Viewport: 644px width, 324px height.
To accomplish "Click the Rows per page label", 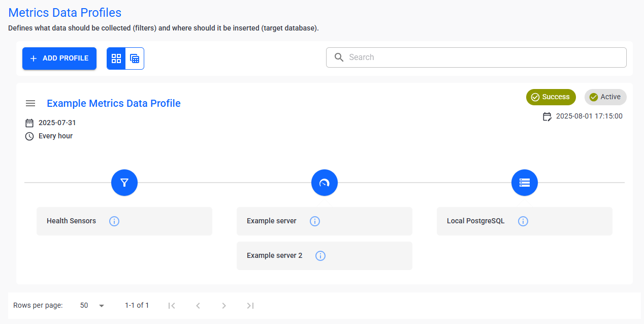I will pos(38,306).
